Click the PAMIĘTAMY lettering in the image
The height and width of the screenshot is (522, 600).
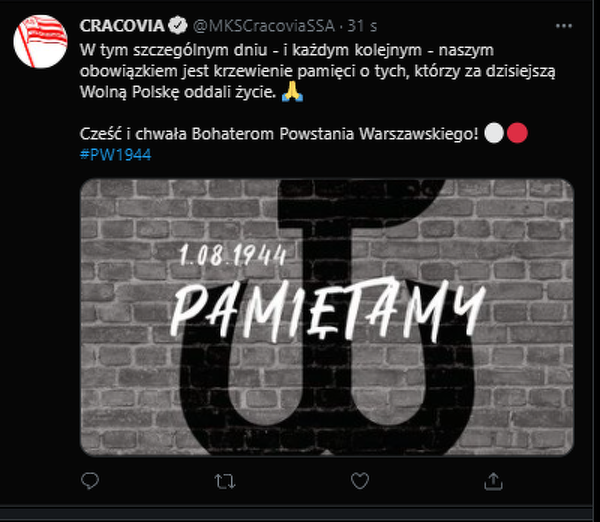[328, 310]
